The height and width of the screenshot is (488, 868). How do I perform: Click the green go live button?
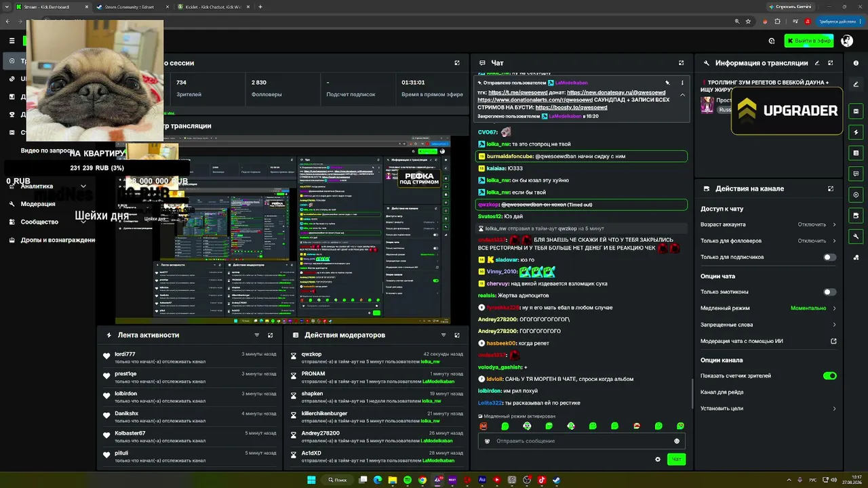(809, 41)
